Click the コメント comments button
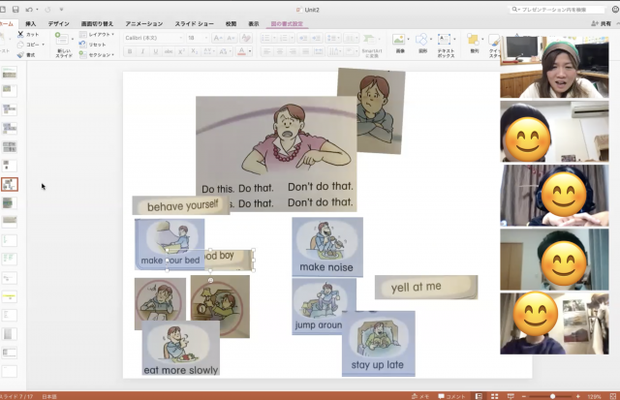The width and height of the screenshot is (620, 400). point(451,396)
